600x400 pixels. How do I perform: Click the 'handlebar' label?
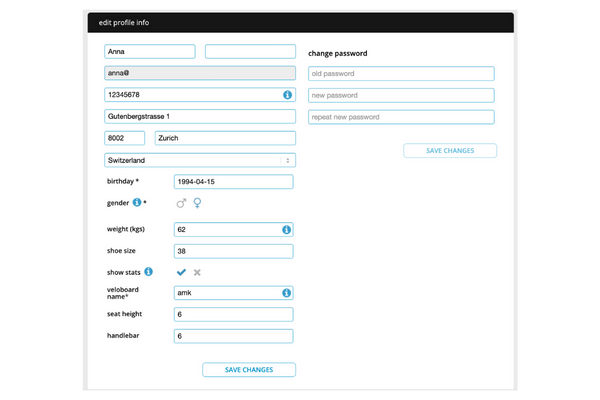[x=123, y=335]
